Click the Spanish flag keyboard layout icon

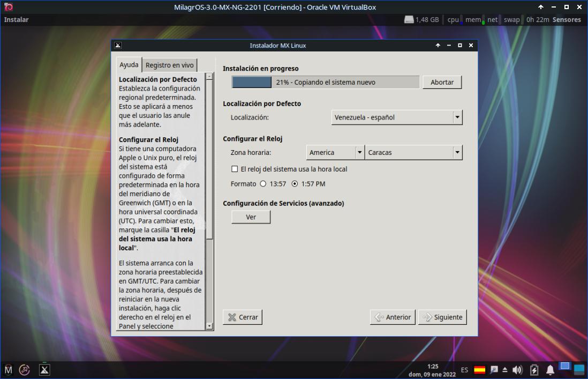pyautogui.click(x=480, y=370)
